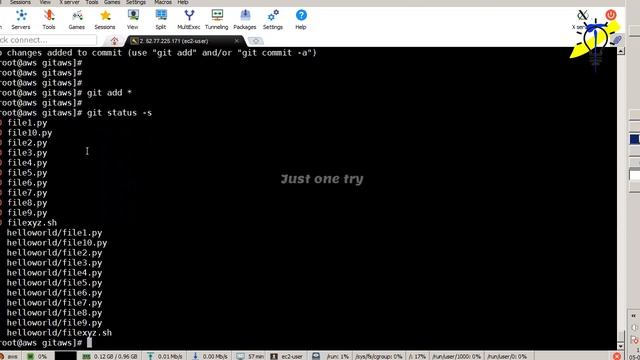Open the Sessions star icon
640x360 pixels.
click(x=105, y=20)
